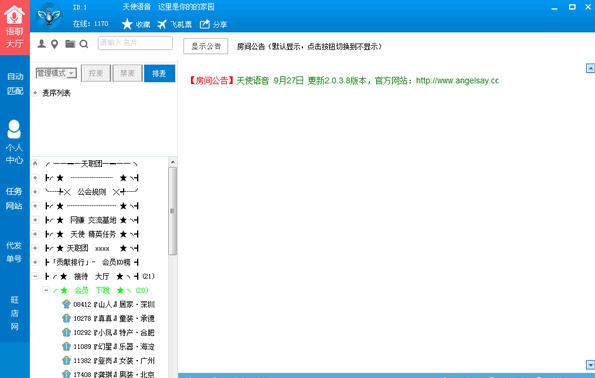
Task: Click the star 收藏 favorite icon
Action: (127, 24)
